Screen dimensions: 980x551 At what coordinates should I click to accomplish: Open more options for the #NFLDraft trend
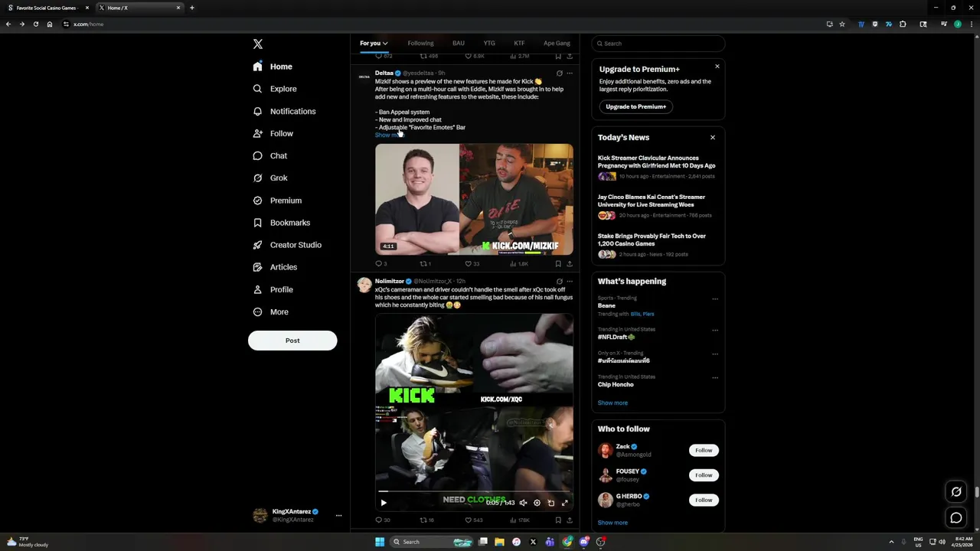pos(715,331)
